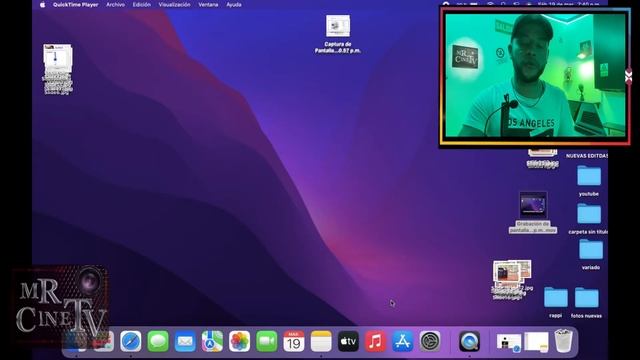Select the youtube folder on desktop

(x=589, y=176)
